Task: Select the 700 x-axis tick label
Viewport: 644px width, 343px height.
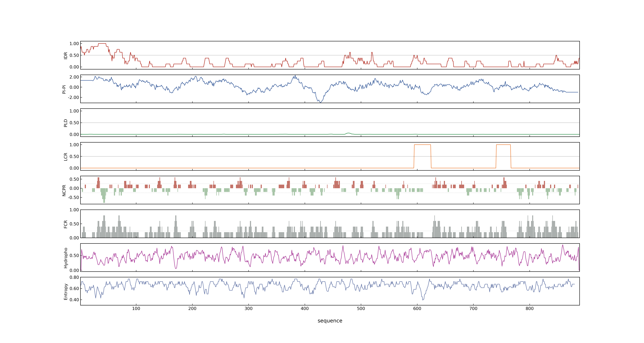Action: [x=473, y=309]
